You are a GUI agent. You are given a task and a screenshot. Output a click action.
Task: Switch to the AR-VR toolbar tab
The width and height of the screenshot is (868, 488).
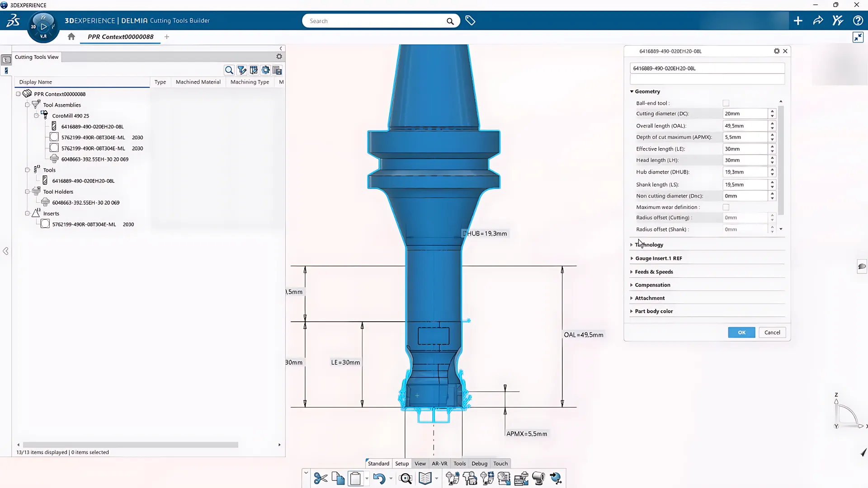click(x=439, y=464)
